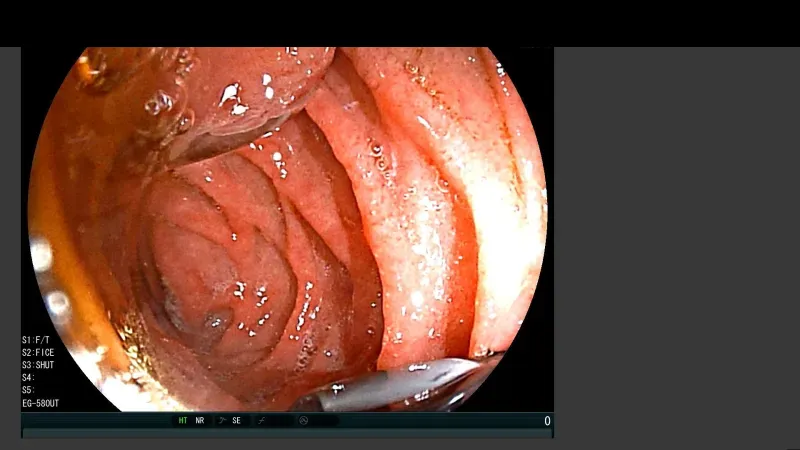Click the black bar across the top
Screen dimensions: 800x450
pyautogui.click(x=400, y=22)
